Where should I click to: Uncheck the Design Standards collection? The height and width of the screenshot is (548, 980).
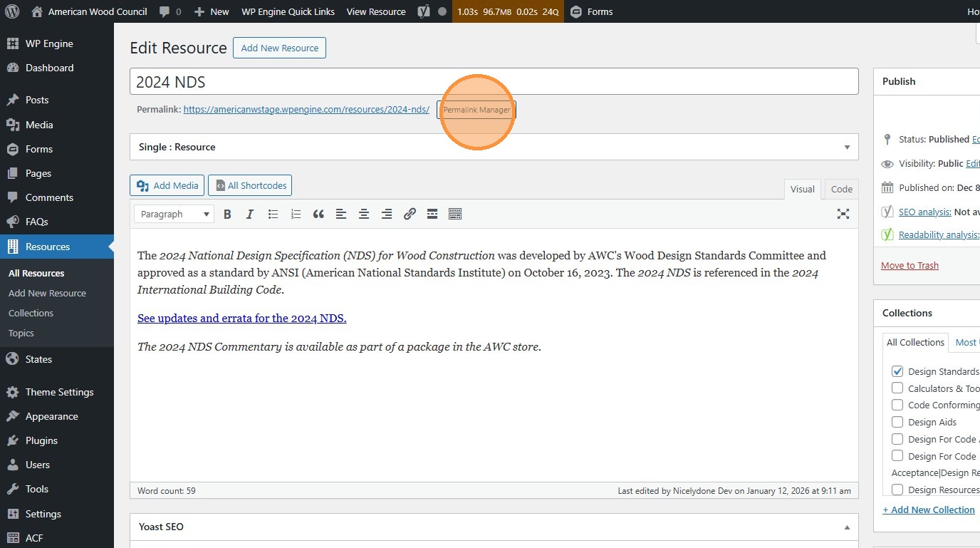pyautogui.click(x=897, y=371)
